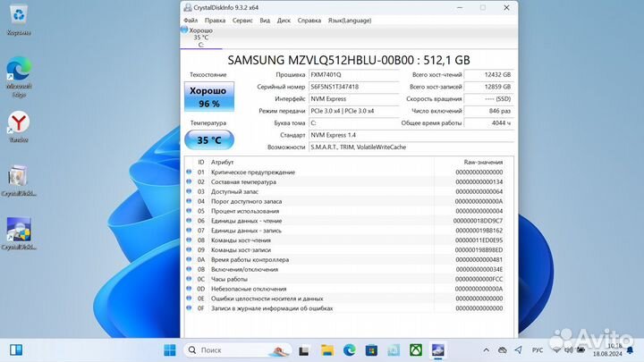This screenshot has height=362, width=644.
Task: Click the Возможности S.M.A.R.T., TRIM field
Action: [x=411, y=147]
